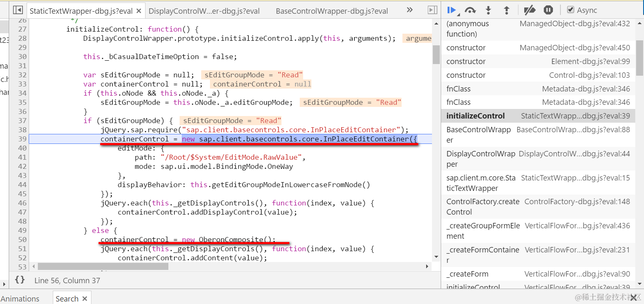Click 'containerControl.addDisplayControl(value);' line
The width and height of the screenshot is (644, 304).
(207, 212)
